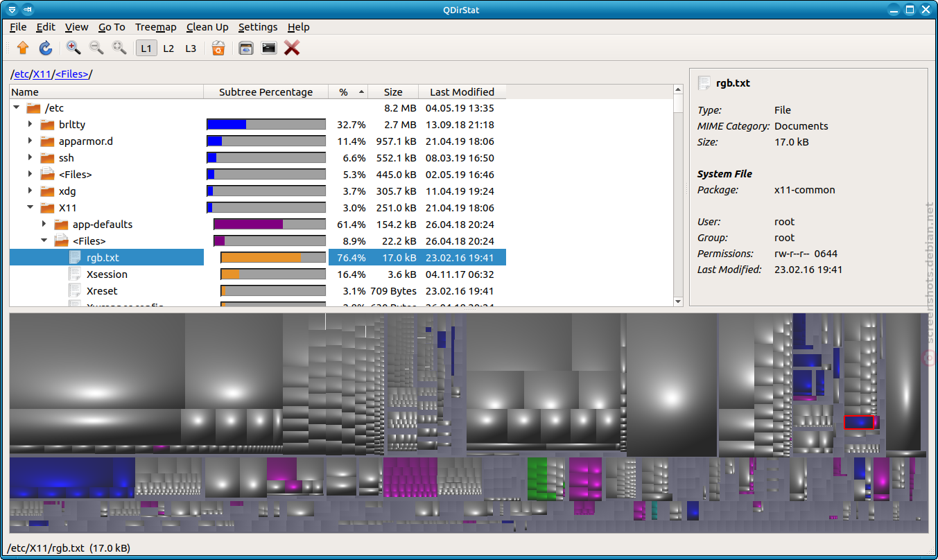
Task: Open the title bar window menu icon
Action: point(11,10)
